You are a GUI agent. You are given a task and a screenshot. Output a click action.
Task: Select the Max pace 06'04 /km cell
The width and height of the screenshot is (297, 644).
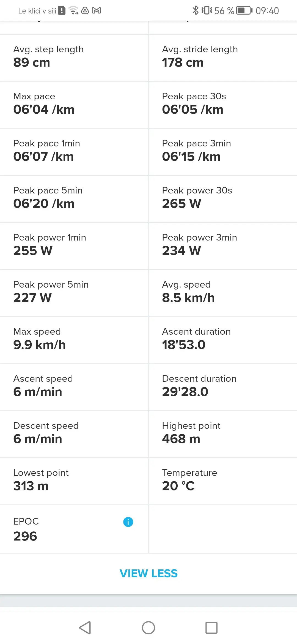(74, 105)
